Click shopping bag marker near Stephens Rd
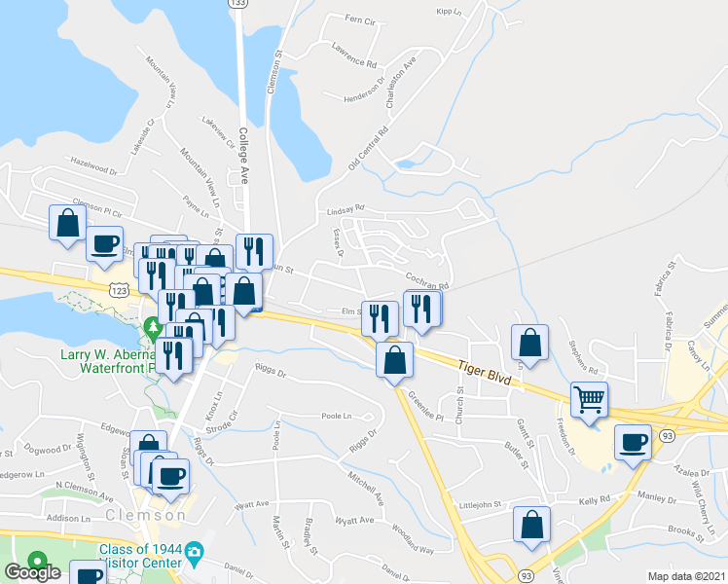 tap(529, 344)
